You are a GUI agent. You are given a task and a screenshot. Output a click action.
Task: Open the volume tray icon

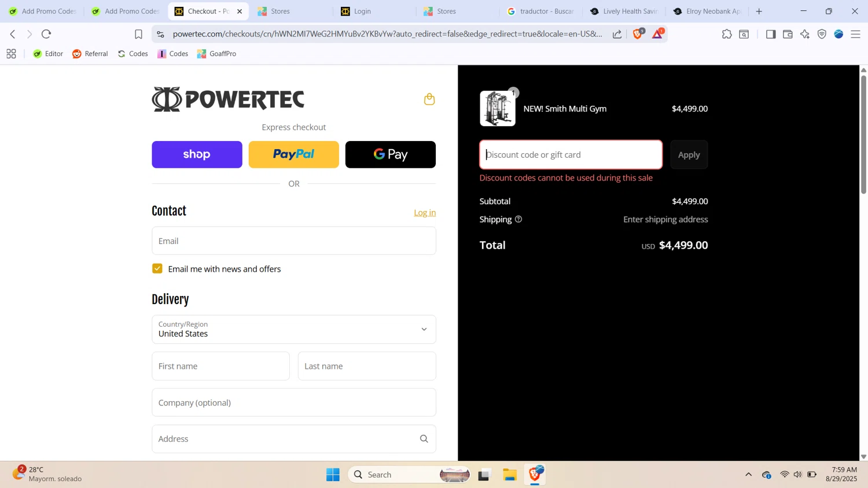click(x=798, y=475)
